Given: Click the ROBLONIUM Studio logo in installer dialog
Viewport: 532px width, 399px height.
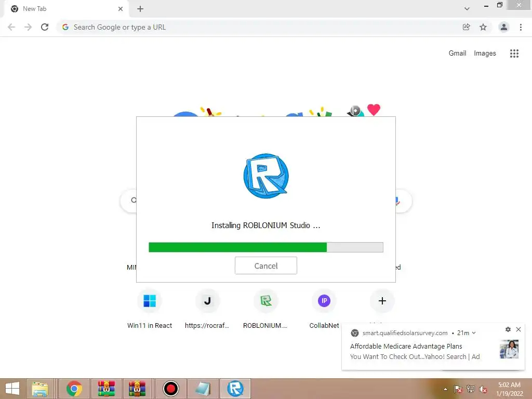Looking at the screenshot, I should click(266, 176).
